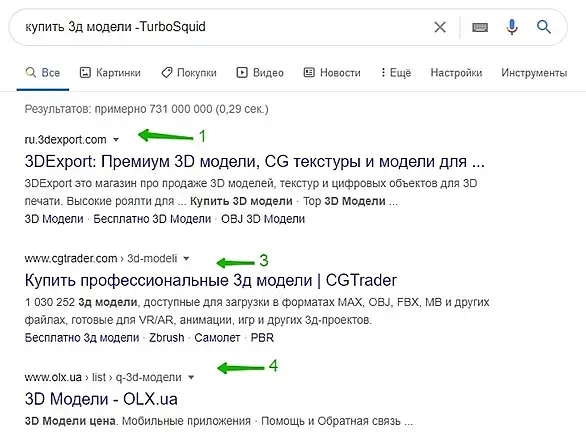Switch to the Покупки tab
Image resolution: width=586 pixels, height=444 pixels.
189,73
